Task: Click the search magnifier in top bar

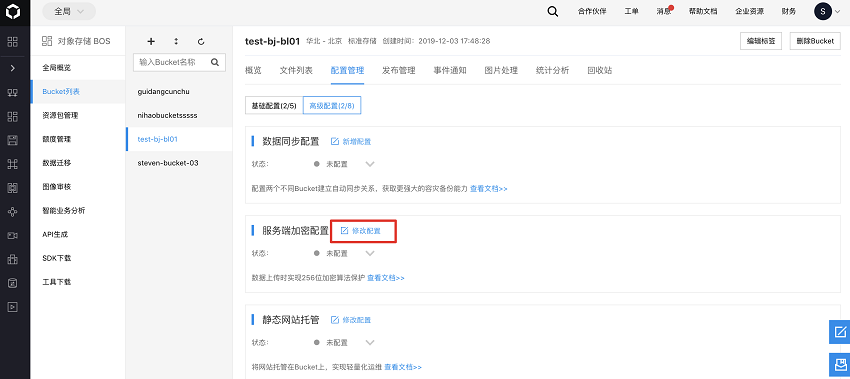Action: click(x=552, y=11)
